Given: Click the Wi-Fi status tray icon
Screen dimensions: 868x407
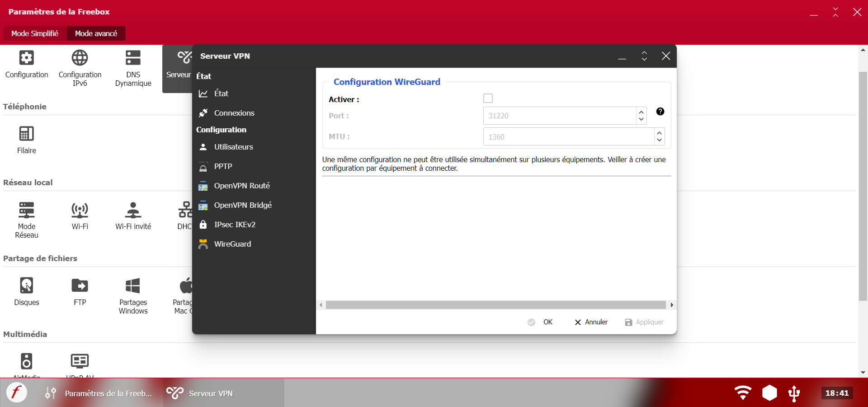Looking at the screenshot, I should (x=743, y=393).
